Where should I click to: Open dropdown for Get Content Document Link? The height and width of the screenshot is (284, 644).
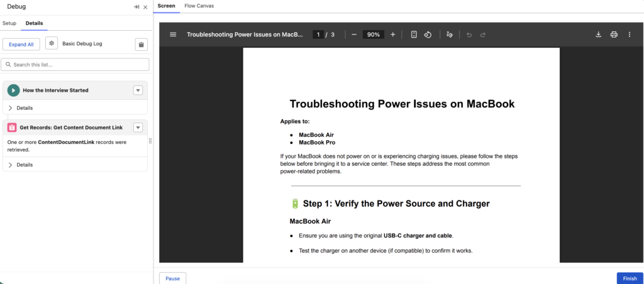point(138,128)
